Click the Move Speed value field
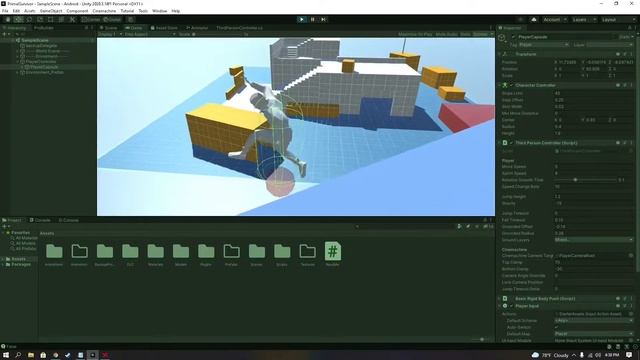The height and width of the screenshot is (360, 640). point(594,167)
